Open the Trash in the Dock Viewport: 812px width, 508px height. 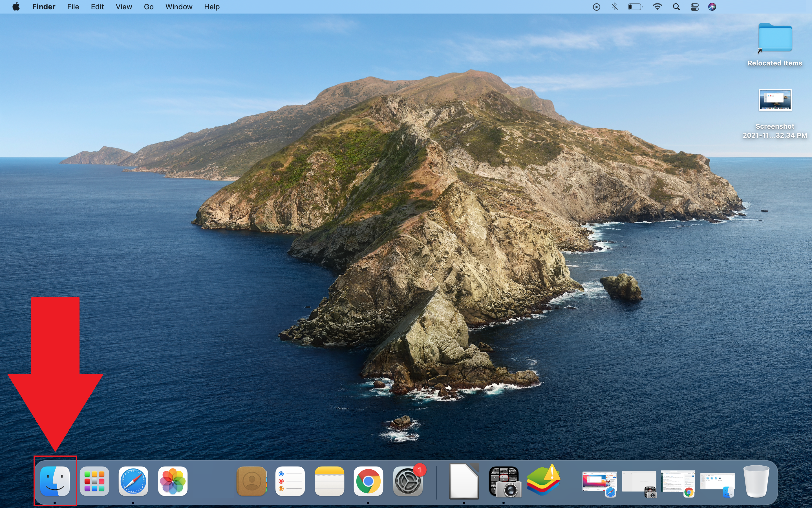click(756, 481)
